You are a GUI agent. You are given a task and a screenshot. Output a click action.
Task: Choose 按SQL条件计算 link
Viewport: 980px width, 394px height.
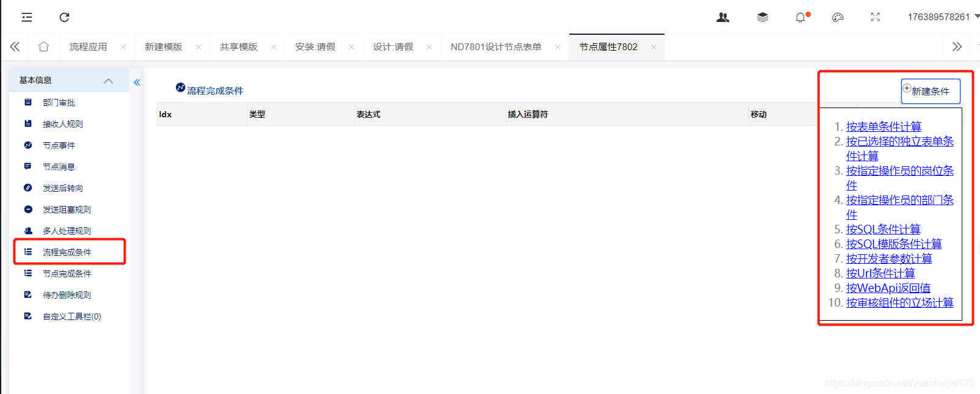pyautogui.click(x=883, y=229)
